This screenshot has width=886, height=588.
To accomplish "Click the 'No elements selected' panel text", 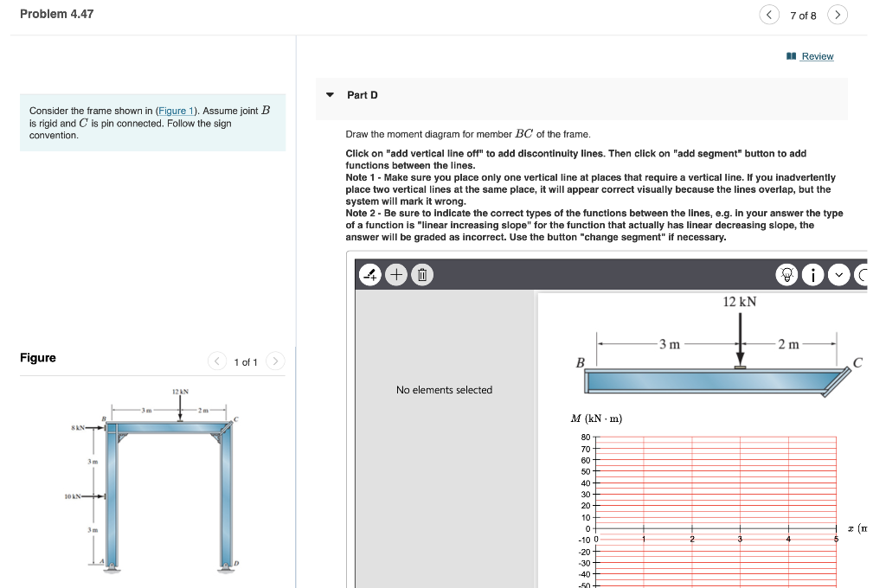I will (444, 390).
